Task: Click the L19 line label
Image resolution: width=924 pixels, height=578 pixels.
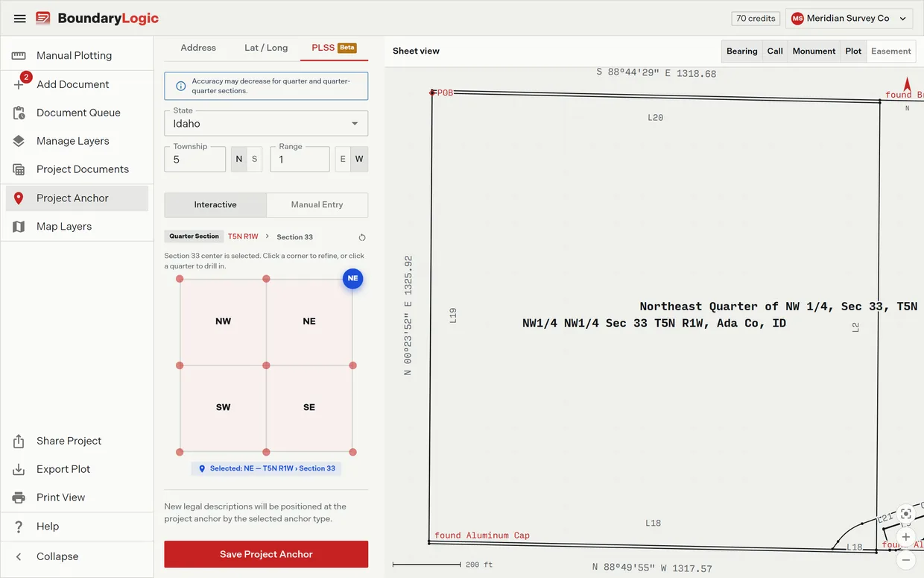Action: click(x=453, y=315)
